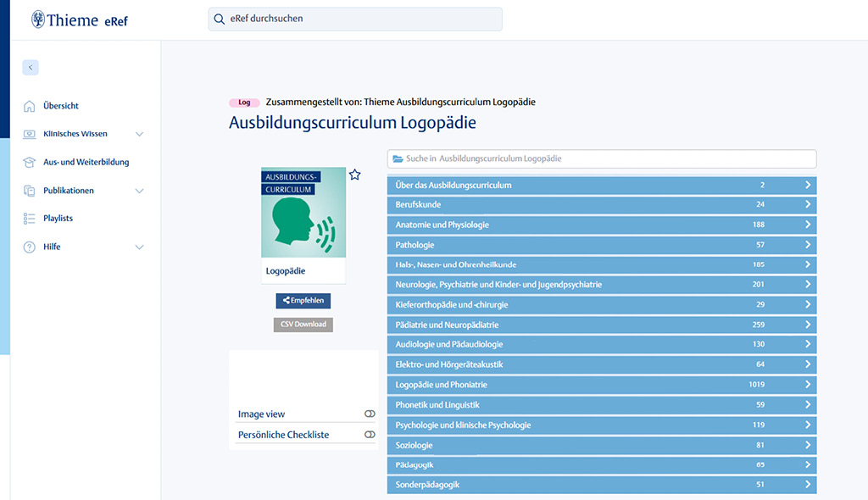868x500 pixels.
Task: Open Pädiatrie und Neuropädiatrie section
Action: click(x=602, y=325)
